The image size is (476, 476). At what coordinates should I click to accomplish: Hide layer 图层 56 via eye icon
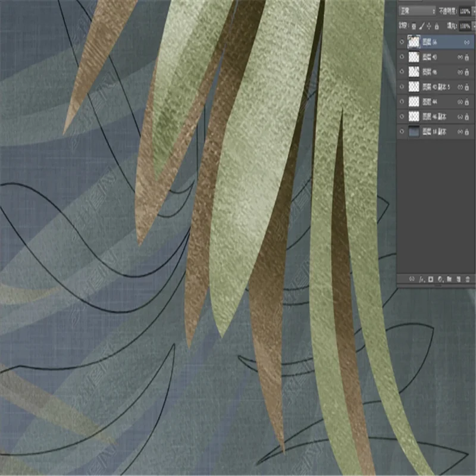[x=402, y=42]
